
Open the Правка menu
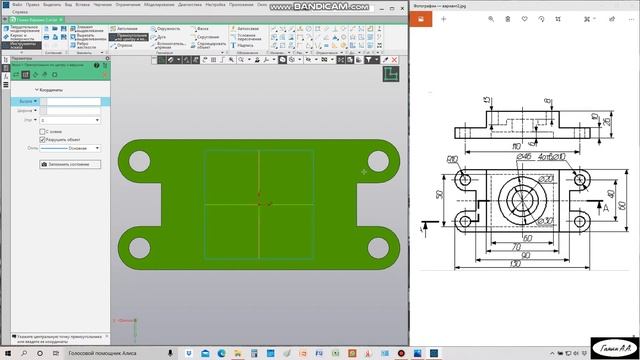click(33, 5)
